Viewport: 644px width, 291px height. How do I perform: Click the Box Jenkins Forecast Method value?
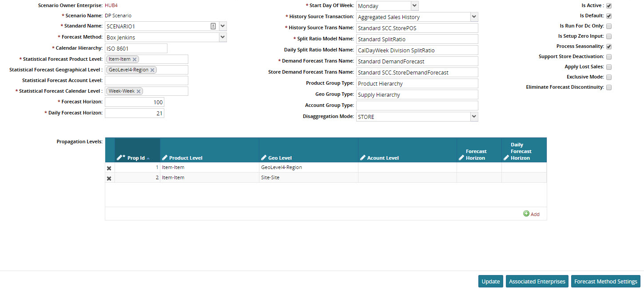tap(162, 37)
